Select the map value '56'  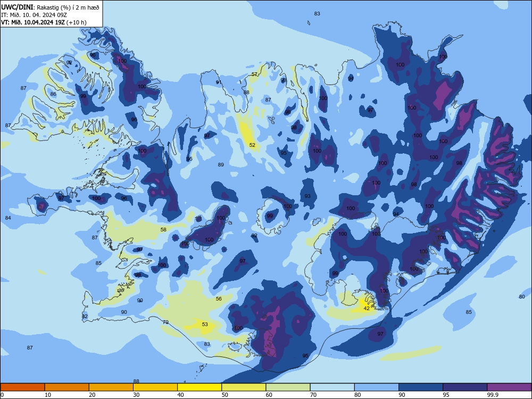[219, 299]
